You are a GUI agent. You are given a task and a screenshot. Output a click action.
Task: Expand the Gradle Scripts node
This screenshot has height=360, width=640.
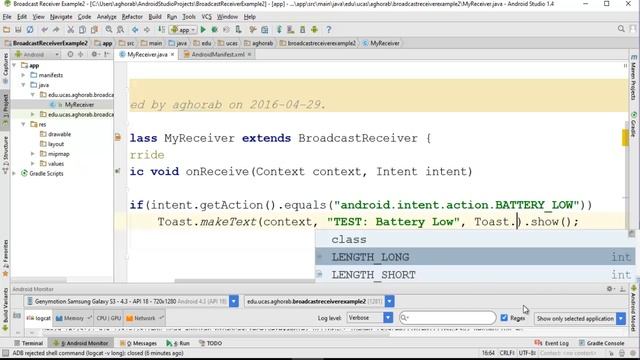click(x=14, y=173)
